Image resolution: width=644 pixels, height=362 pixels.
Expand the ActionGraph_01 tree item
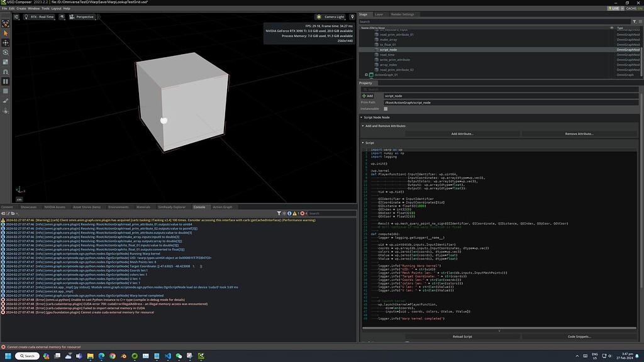tap(366, 74)
